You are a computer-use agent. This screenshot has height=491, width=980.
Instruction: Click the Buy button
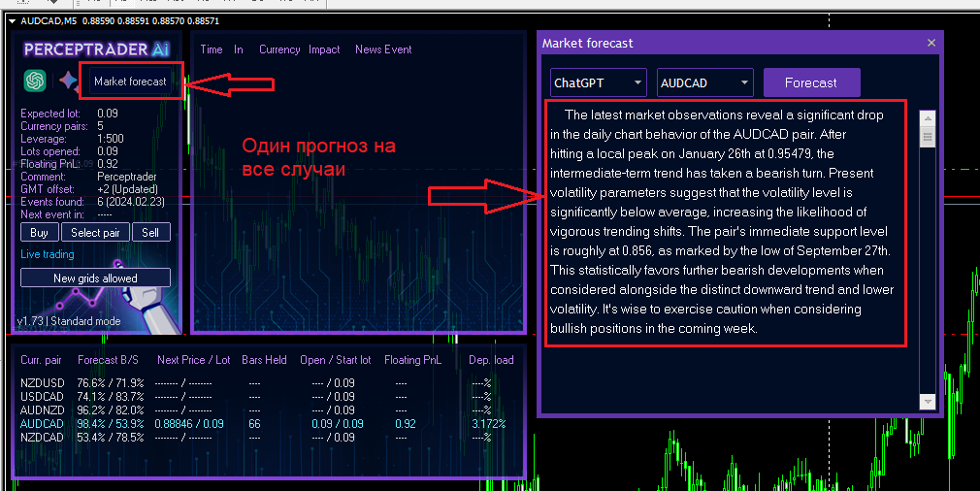point(40,232)
